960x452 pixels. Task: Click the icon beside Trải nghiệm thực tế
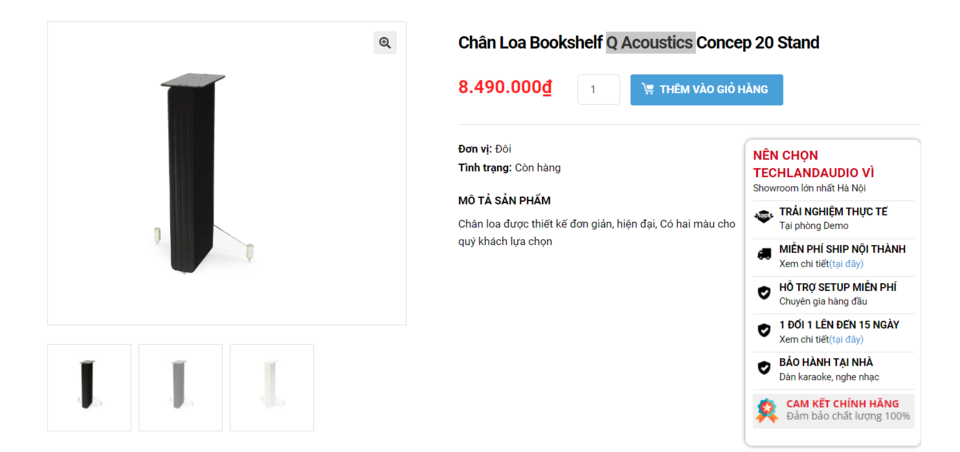click(x=763, y=216)
